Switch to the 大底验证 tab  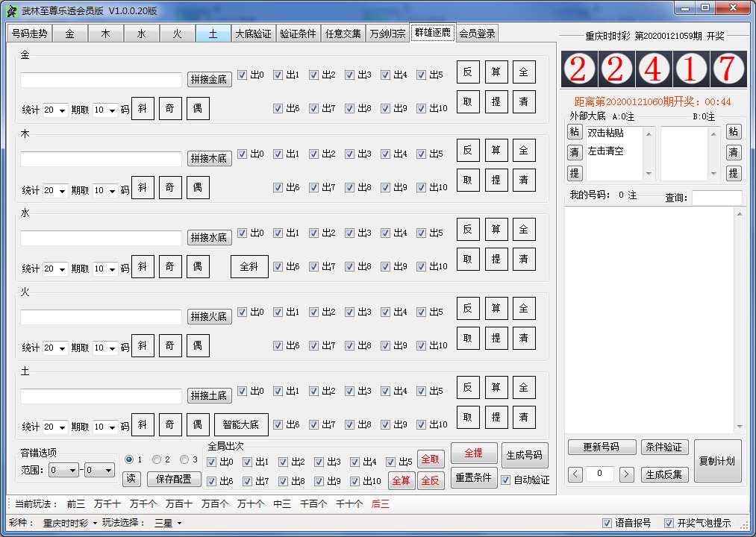(253, 34)
